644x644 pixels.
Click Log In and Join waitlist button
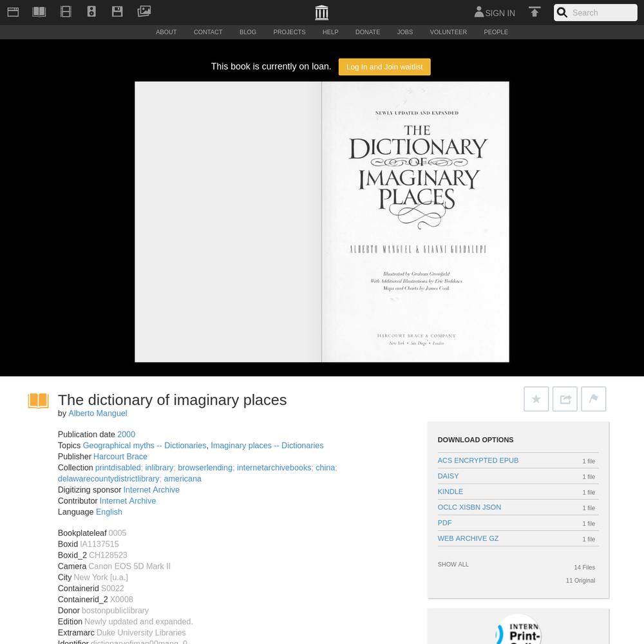tap(384, 67)
